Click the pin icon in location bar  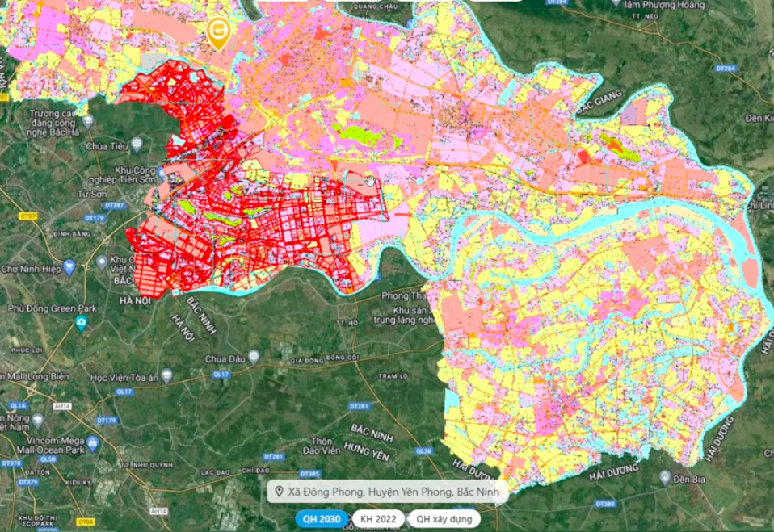coord(279,492)
